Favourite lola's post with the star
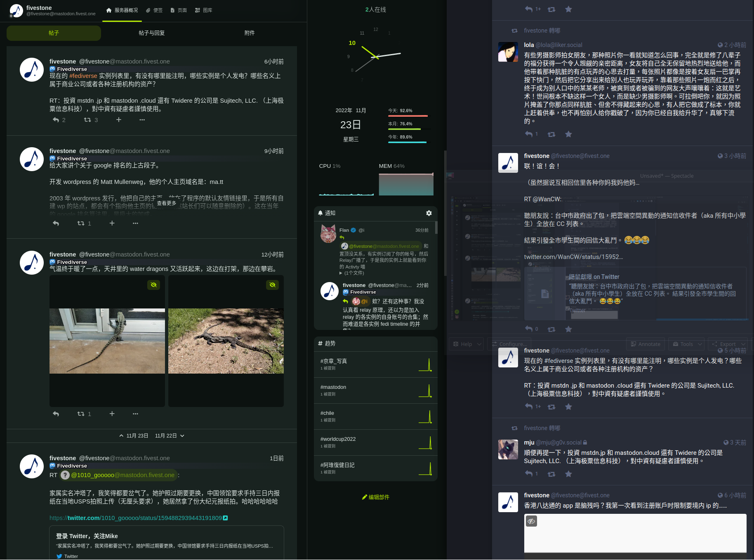 tap(568, 134)
